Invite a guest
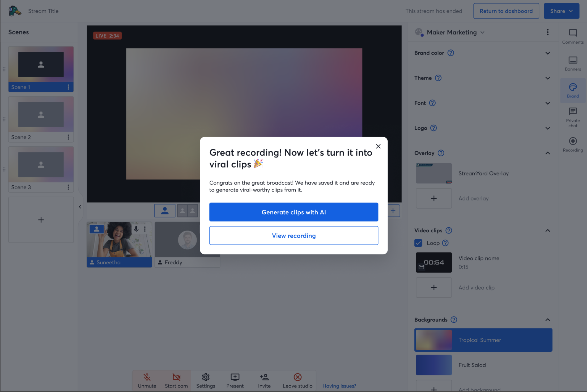 pos(264,381)
